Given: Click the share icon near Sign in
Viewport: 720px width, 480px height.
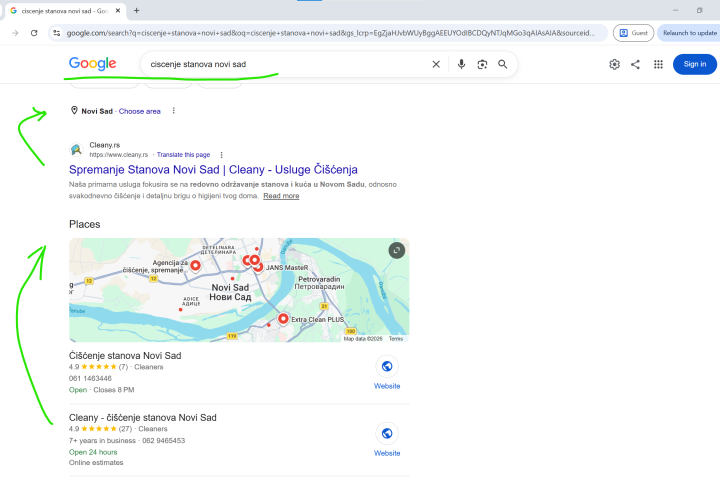Looking at the screenshot, I should coord(635,64).
